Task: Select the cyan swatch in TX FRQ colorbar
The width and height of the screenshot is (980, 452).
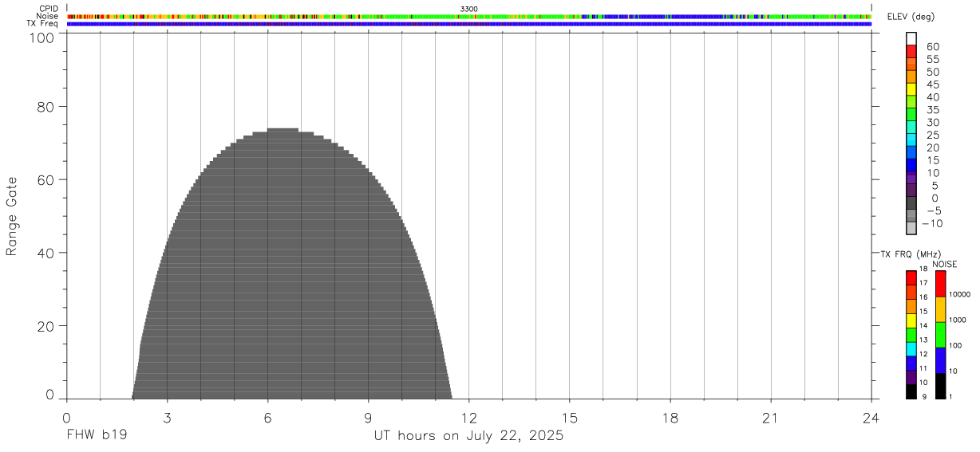Action: (x=911, y=349)
